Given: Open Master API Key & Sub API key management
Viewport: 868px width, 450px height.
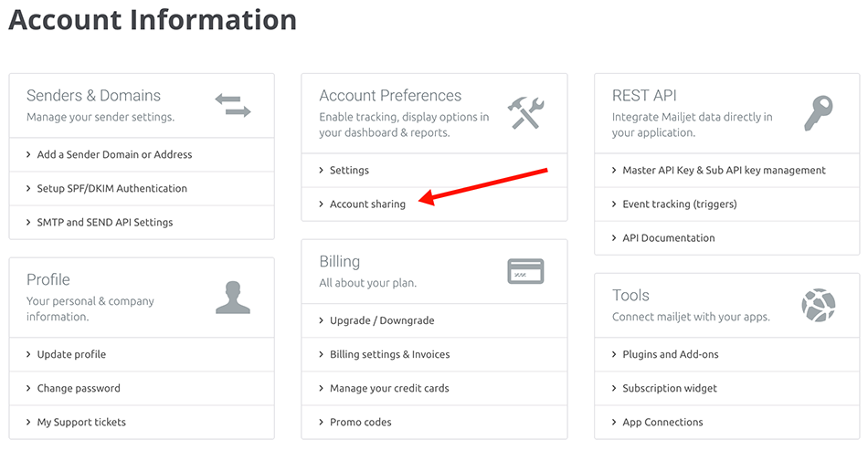Looking at the screenshot, I should tap(727, 171).
